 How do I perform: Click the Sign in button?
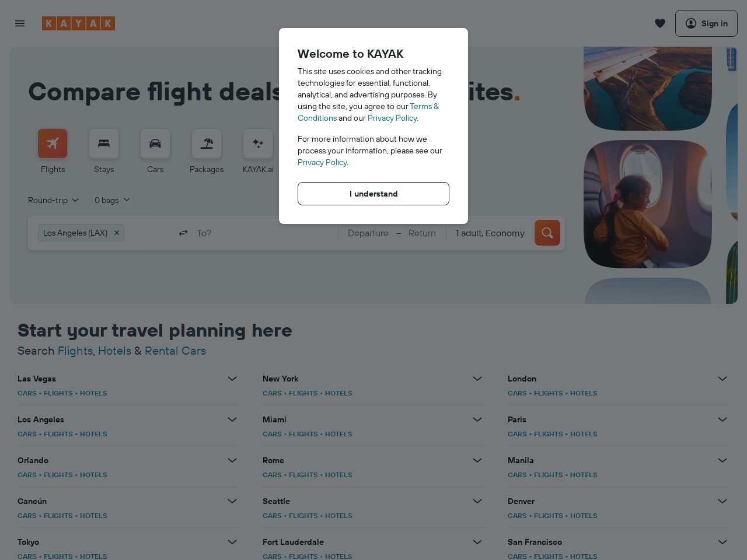(706, 23)
